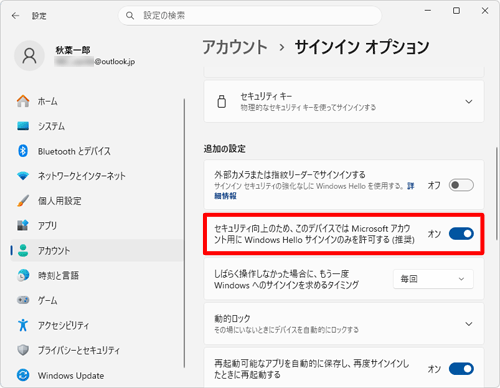The height and width of the screenshot is (388, 500).
Task: Open Windows Update settings
Action: click(x=97, y=375)
